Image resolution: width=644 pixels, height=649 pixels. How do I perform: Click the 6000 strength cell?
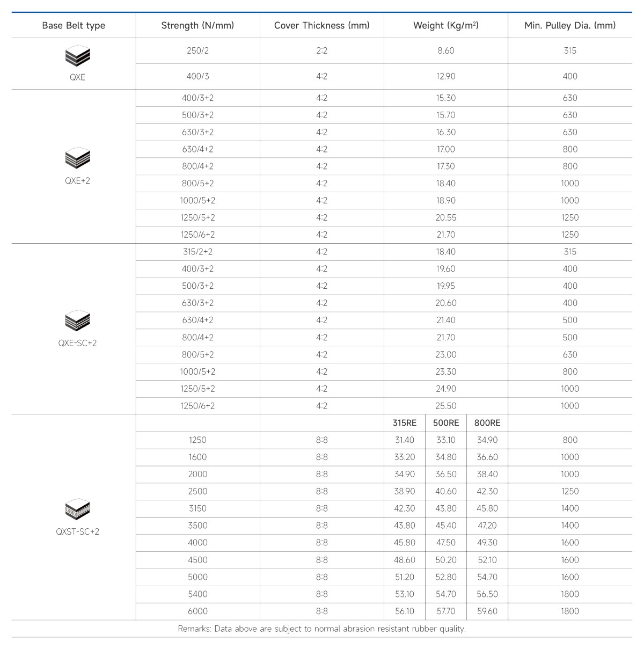pos(197,611)
